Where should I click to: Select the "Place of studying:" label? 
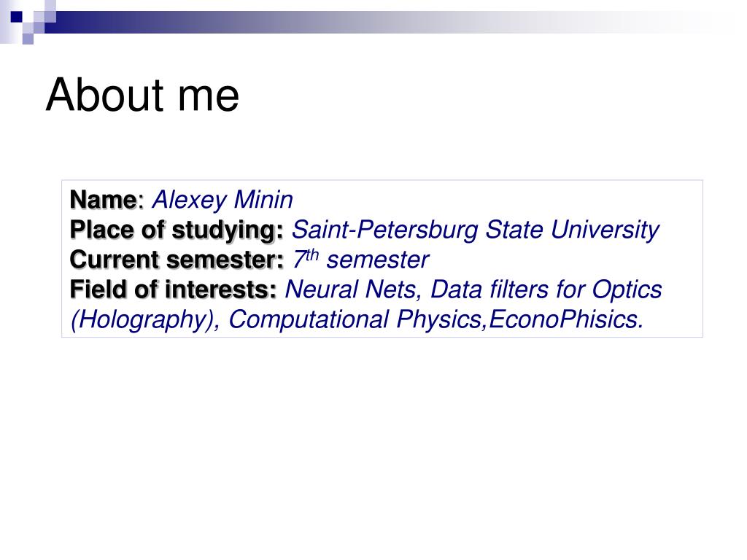(x=177, y=230)
